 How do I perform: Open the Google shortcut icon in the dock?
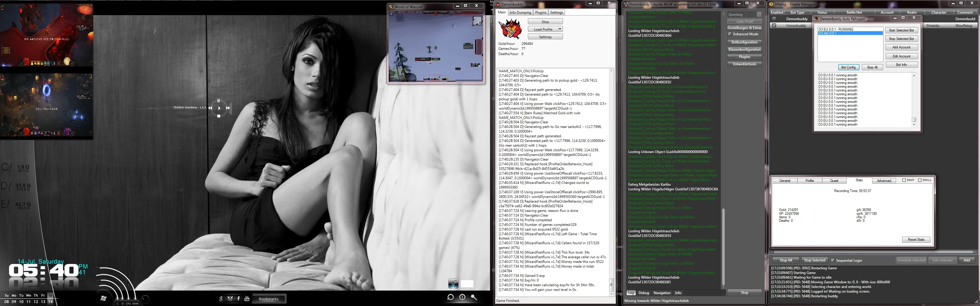221,299
